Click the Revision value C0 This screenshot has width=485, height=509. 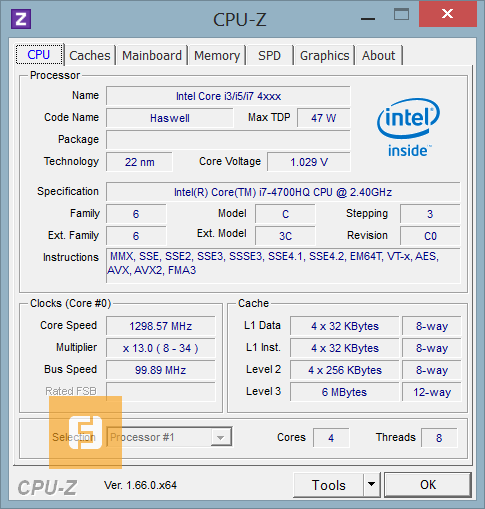tap(430, 236)
